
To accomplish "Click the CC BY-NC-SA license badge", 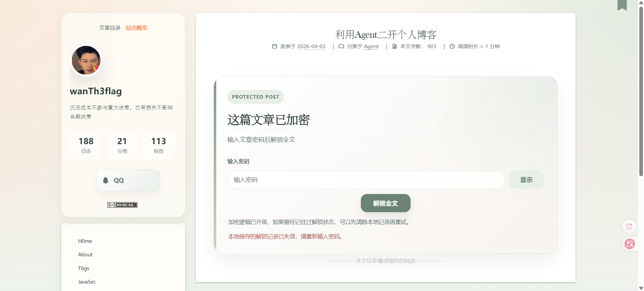I will (x=122, y=205).
